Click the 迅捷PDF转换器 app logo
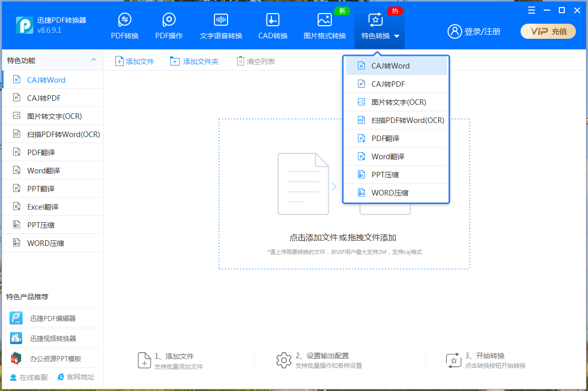 (x=24, y=25)
